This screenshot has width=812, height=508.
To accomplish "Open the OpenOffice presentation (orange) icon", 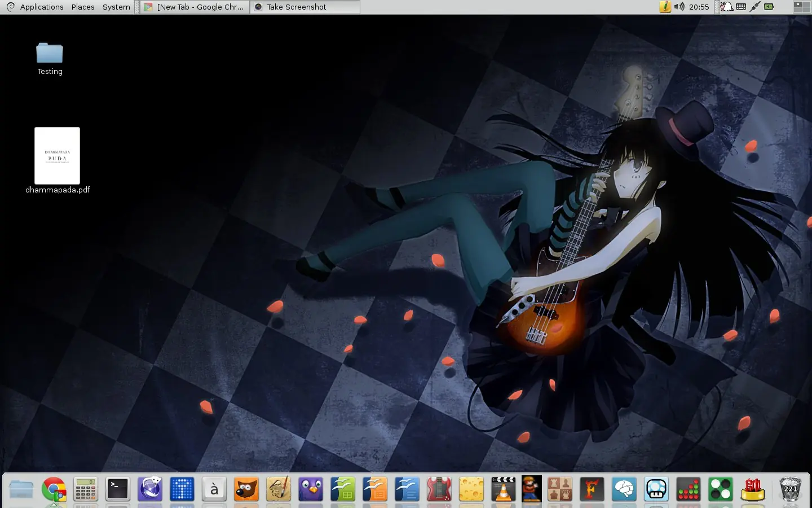I will pyautogui.click(x=375, y=489).
